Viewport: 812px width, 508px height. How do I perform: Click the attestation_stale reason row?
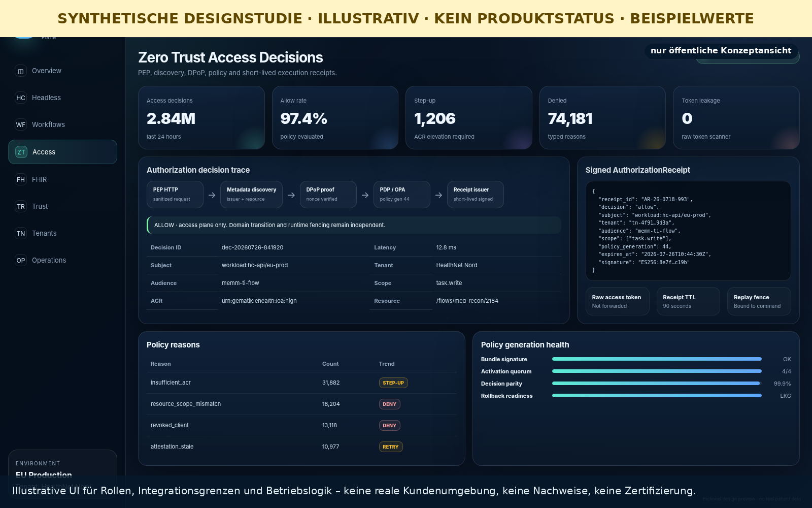click(301, 447)
